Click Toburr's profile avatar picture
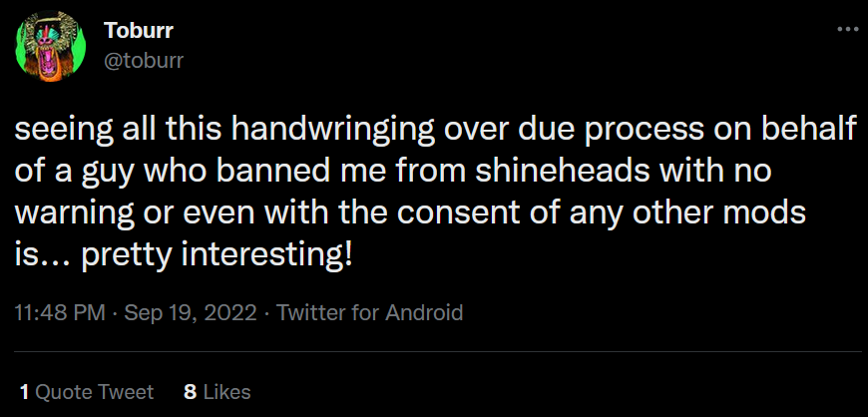Screen dimensions: 868x417 pos(47,48)
